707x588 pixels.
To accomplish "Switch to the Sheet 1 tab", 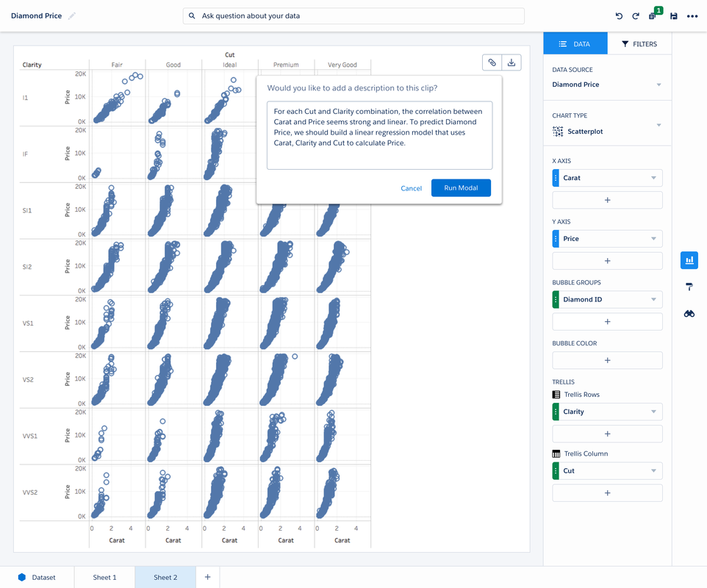I will click(x=104, y=577).
